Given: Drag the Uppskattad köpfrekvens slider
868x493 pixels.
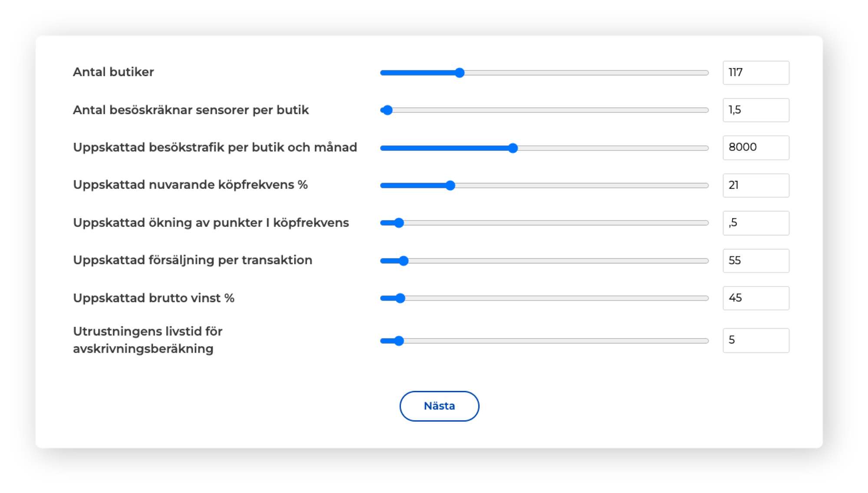Looking at the screenshot, I should coord(450,185).
